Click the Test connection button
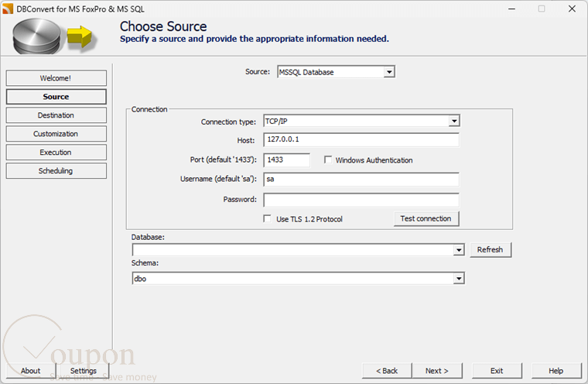The width and height of the screenshot is (588, 384). (x=426, y=219)
